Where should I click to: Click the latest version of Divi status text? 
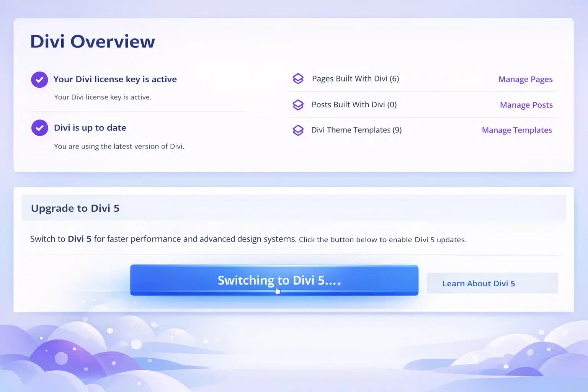point(119,146)
